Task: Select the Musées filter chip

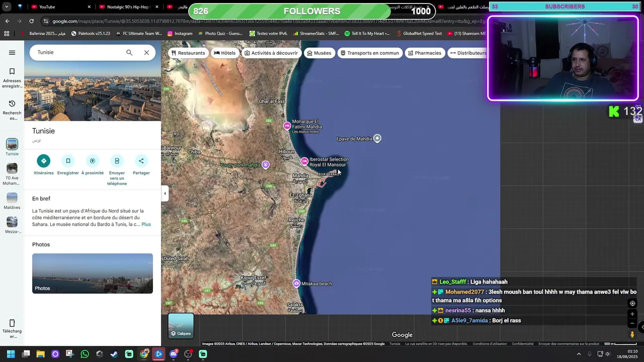Action: (x=319, y=53)
